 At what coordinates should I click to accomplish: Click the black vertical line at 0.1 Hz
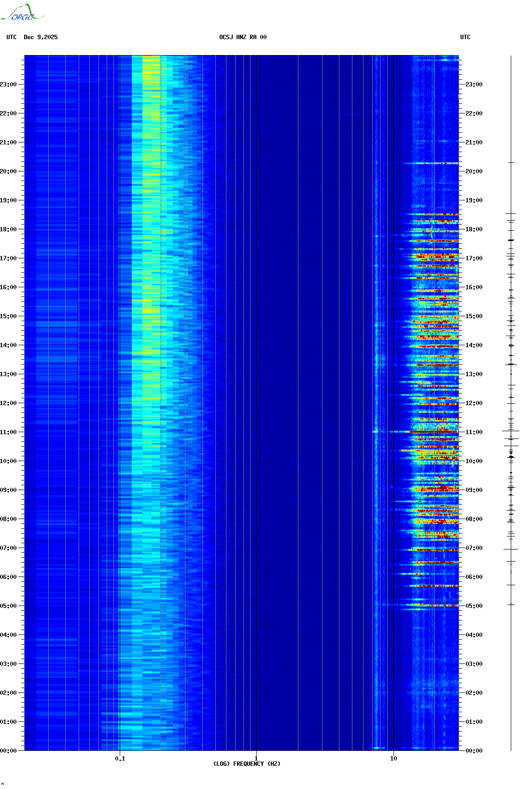click(x=120, y=386)
